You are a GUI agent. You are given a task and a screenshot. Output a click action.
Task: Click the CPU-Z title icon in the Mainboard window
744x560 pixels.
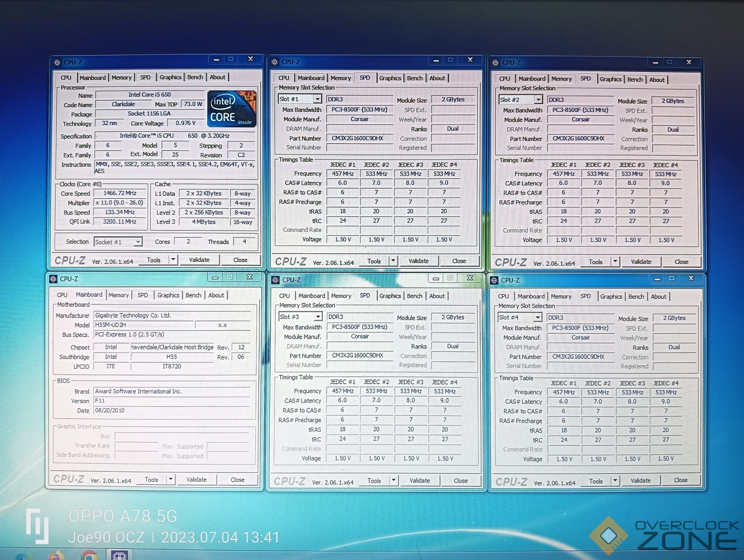point(53,279)
